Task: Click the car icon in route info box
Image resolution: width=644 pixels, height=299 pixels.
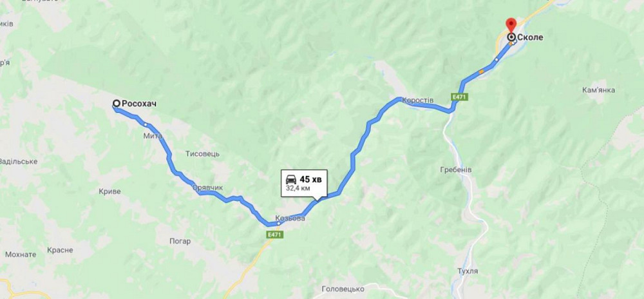Action: point(291,180)
